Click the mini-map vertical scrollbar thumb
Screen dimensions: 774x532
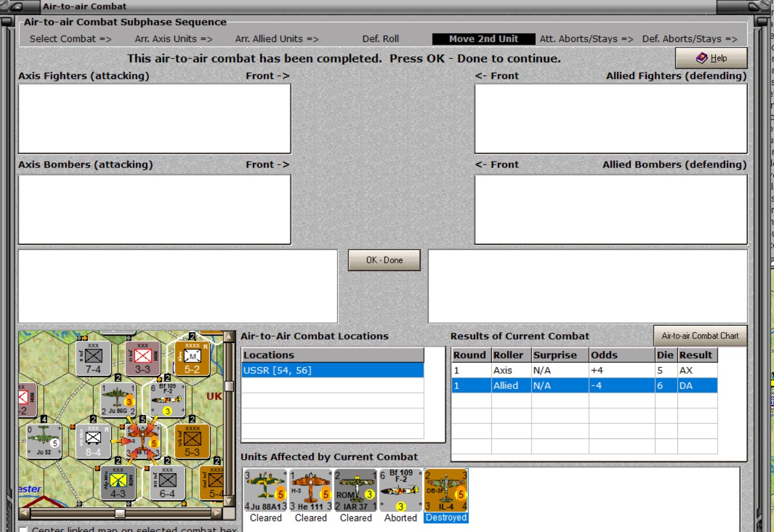tap(229, 386)
